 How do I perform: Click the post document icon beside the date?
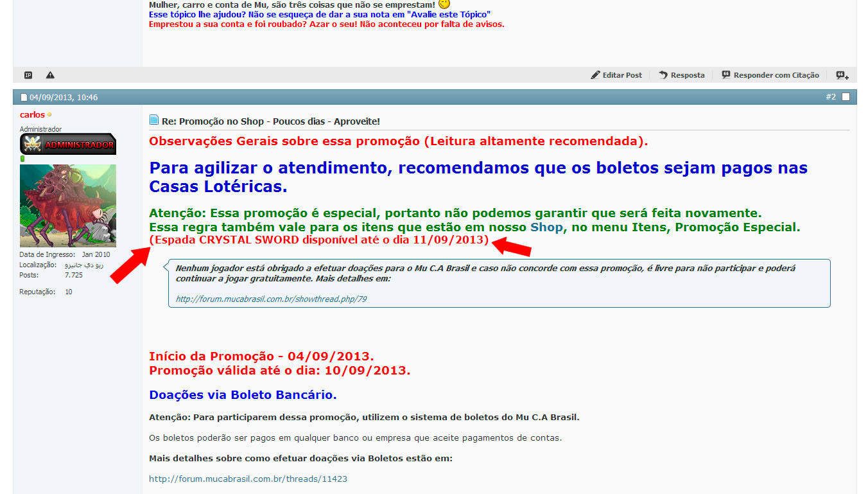[x=24, y=98]
